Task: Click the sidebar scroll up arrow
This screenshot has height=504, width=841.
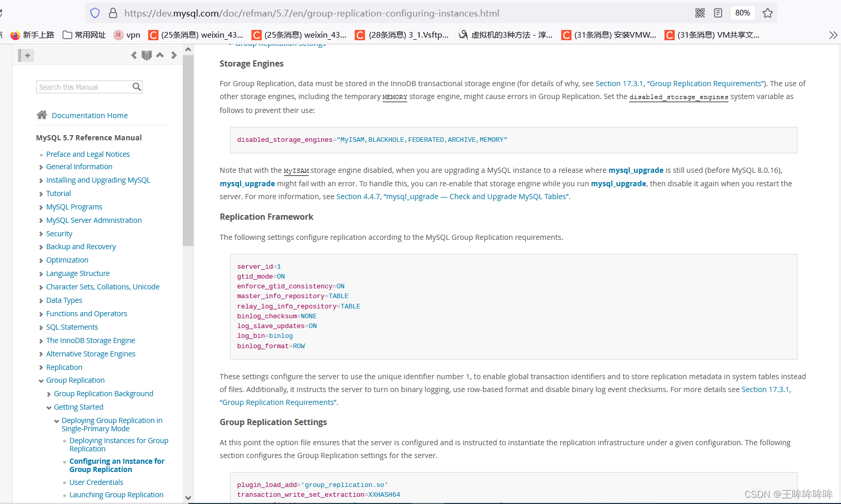Action: (x=188, y=50)
